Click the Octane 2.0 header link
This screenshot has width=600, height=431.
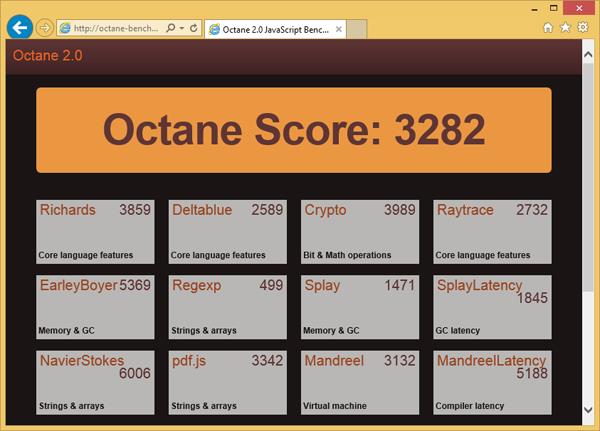point(47,56)
